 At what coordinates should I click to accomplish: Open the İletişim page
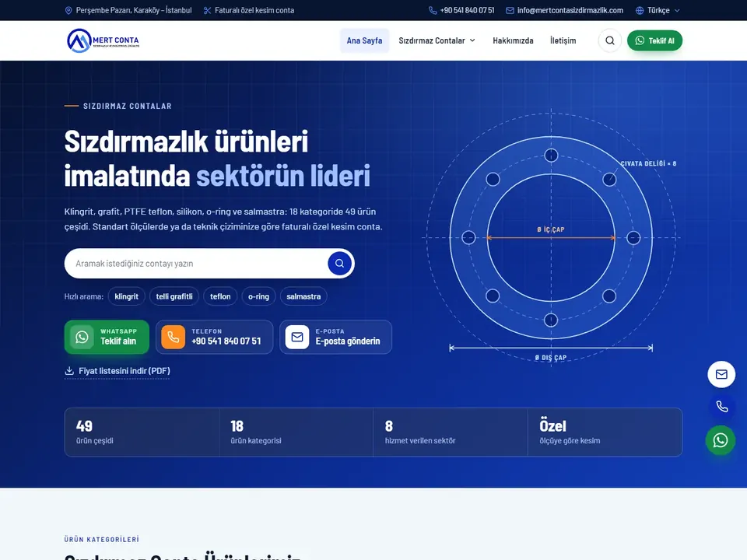pos(563,40)
